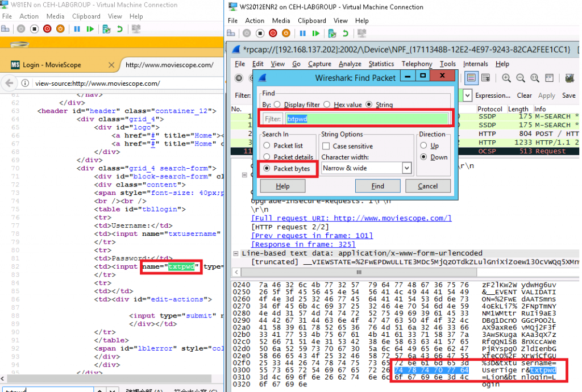Follow Prev request in frame 101 link

pos(312,236)
